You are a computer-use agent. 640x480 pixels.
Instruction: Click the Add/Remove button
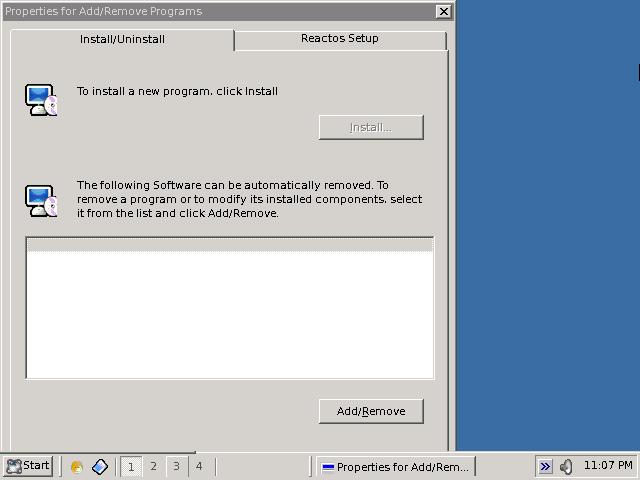click(x=371, y=411)
